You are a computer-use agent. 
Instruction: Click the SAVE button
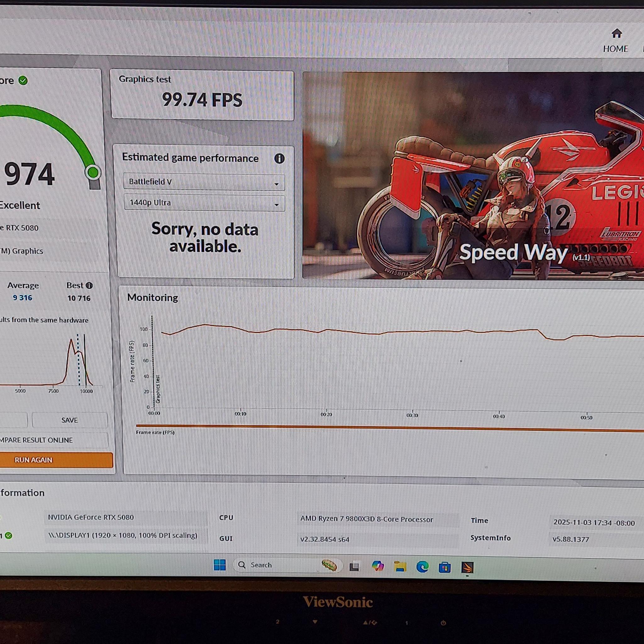coord(70,420)
